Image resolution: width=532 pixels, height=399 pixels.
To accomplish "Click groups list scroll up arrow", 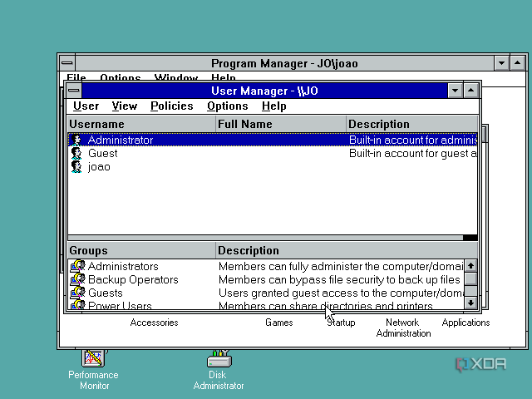I will 470,266.
